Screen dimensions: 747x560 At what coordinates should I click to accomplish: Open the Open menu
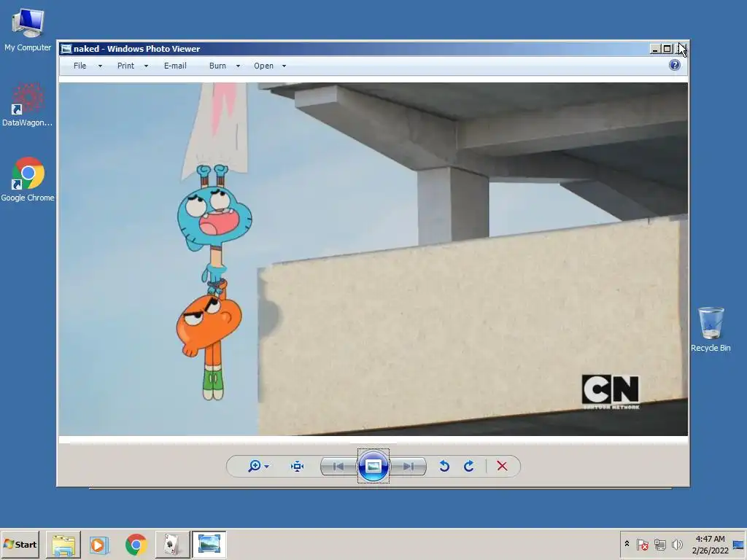click(263, 66)
